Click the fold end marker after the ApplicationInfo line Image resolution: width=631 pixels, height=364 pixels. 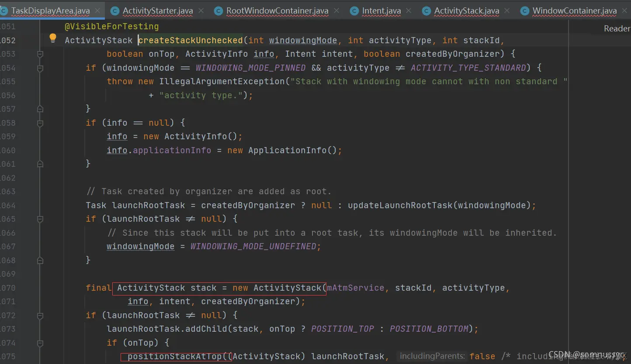pos(40,164)
